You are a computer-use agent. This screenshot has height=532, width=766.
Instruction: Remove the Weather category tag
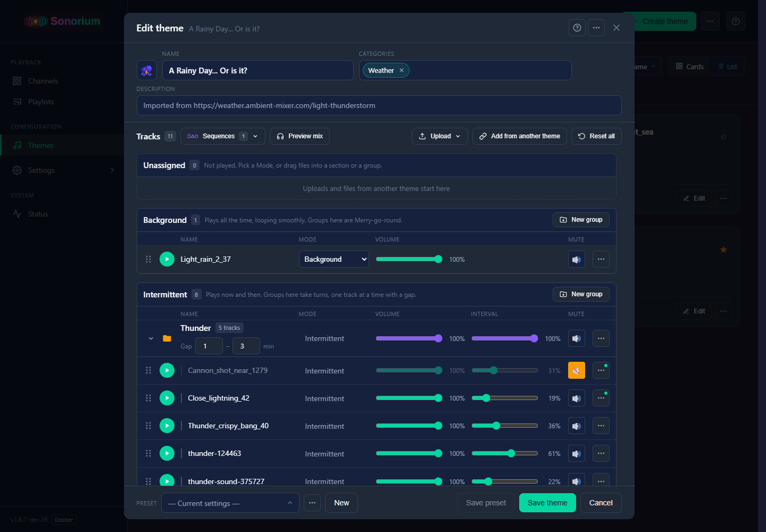pyautogui.click(x=402, y=70)
